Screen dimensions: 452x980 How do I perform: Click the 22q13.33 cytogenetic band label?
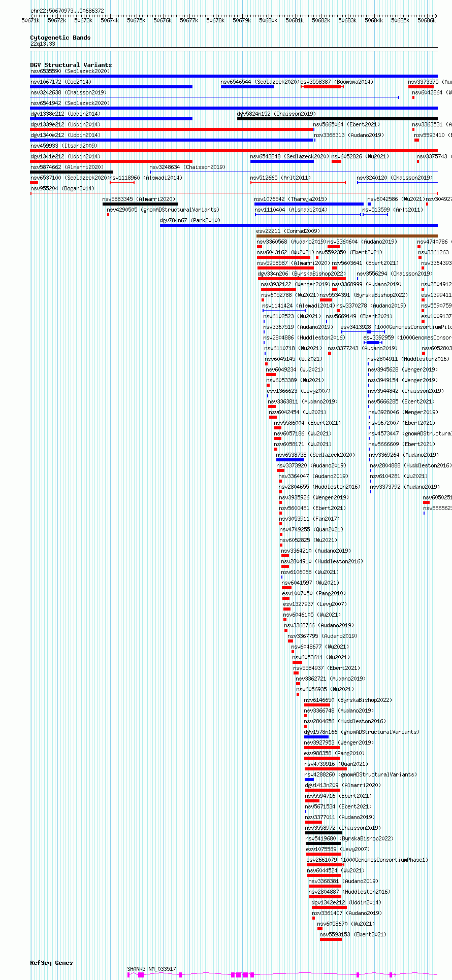(43, 44)
